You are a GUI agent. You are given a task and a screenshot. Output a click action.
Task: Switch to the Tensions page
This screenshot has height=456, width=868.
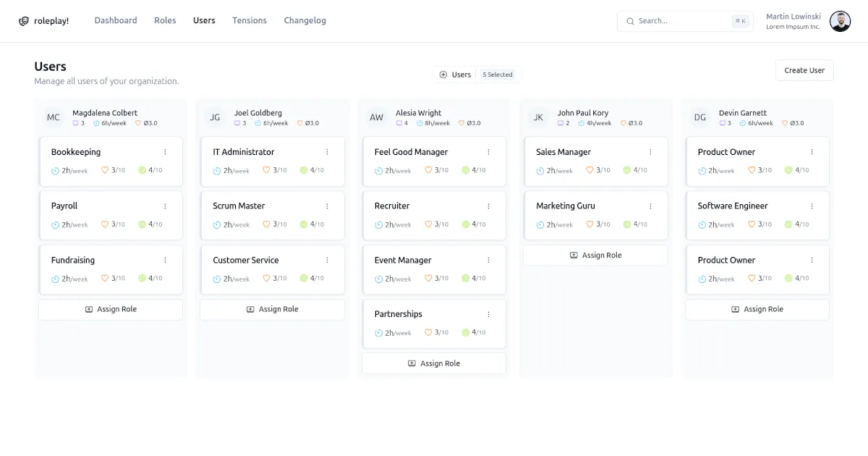tap(250, 20)
